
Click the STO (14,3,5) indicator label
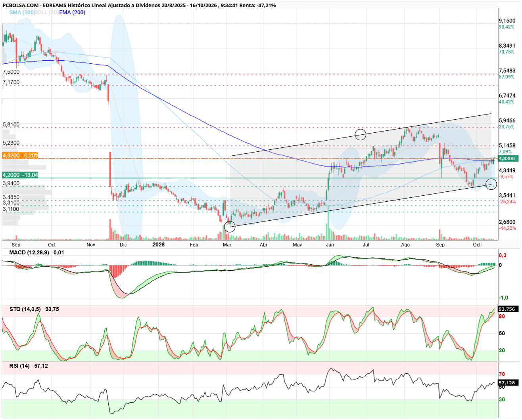[25, 309]
